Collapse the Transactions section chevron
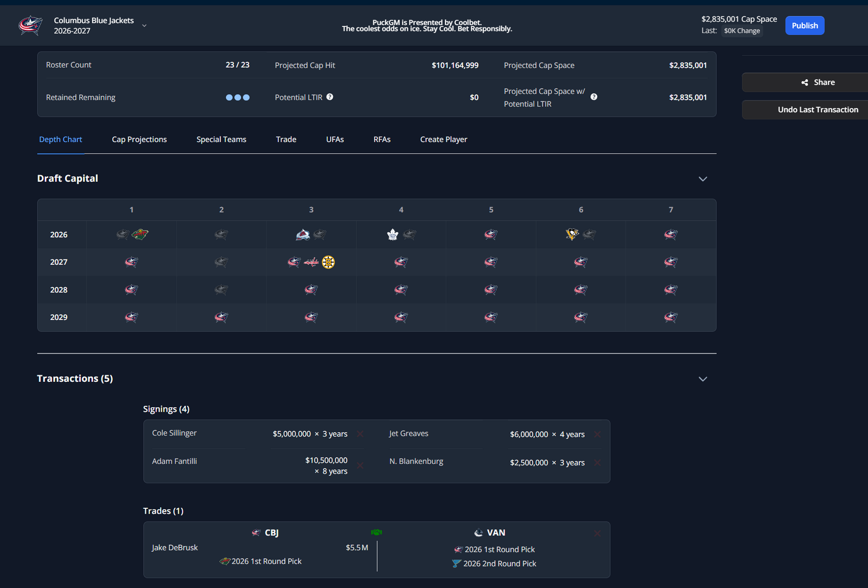Viewport: 868px width, 588px height. [x=703, y=379]
